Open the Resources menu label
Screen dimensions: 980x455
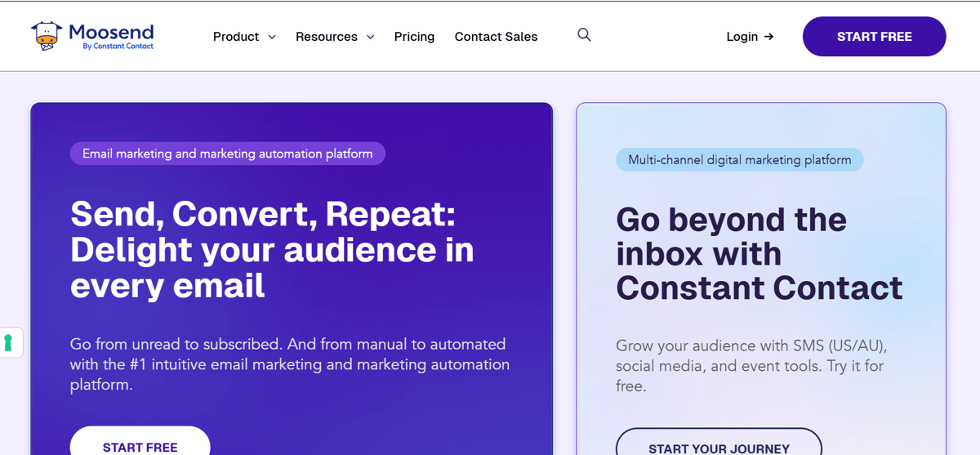pos(327,37)
